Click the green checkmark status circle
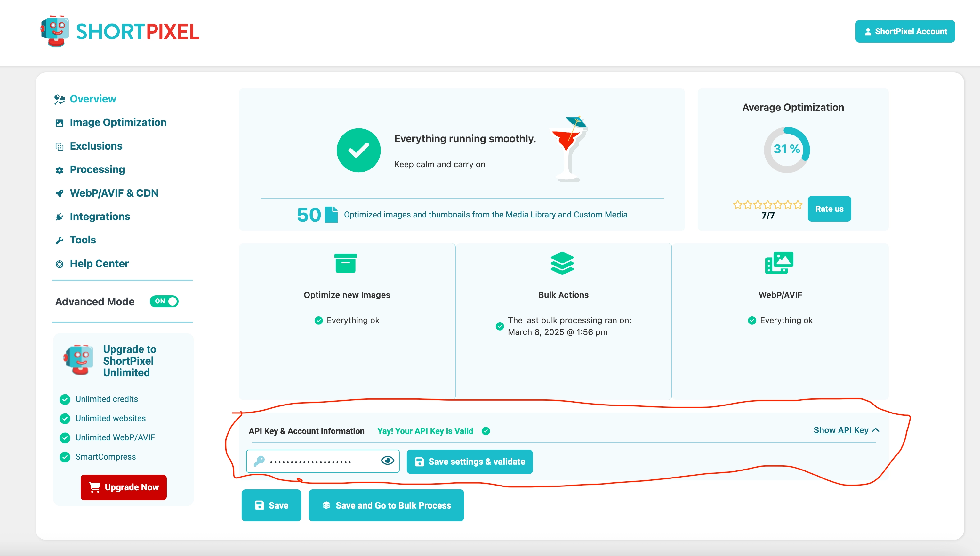This screenshot has width=980, height=556. (x=358, y=150)
